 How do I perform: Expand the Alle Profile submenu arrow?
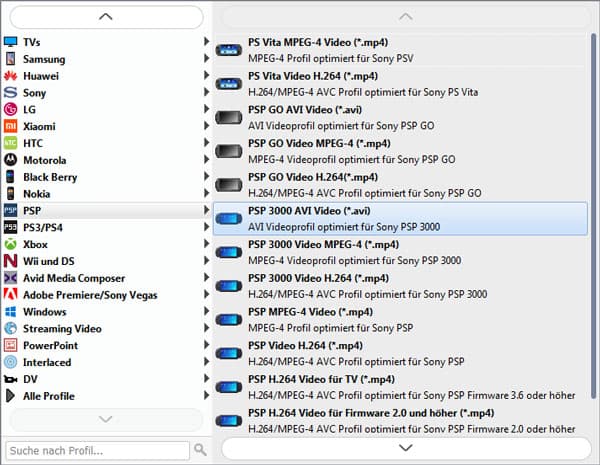click(206, 395)
